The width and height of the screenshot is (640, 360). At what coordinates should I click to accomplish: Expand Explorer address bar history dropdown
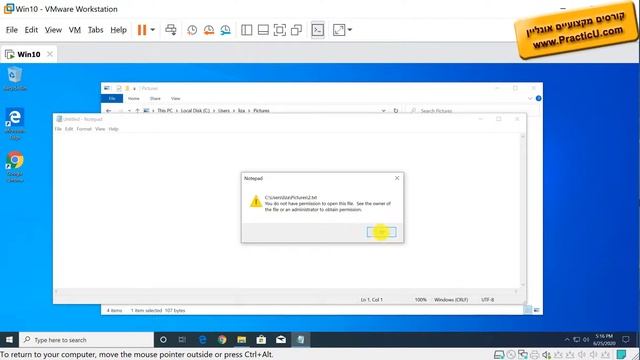pyautogui.click(x=383, y=111)
